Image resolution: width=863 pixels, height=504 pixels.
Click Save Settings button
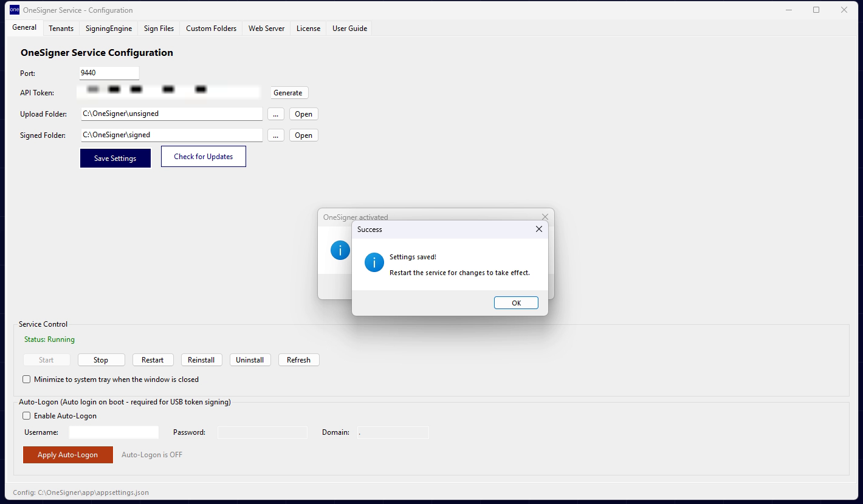[x=115, y=158]
